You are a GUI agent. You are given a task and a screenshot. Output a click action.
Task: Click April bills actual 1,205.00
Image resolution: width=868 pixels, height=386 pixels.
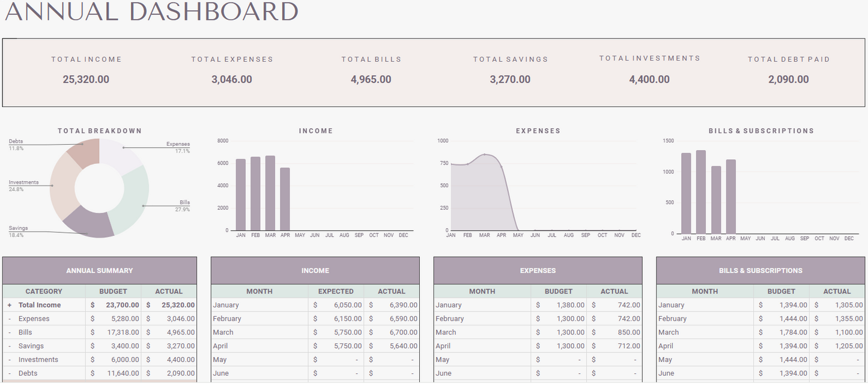click(x=837, y=346)
